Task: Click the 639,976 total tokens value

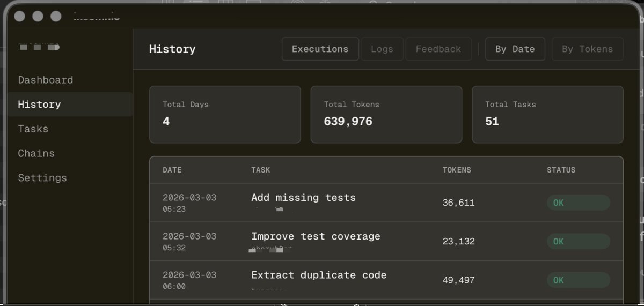Action: click(x=348, y=122)
